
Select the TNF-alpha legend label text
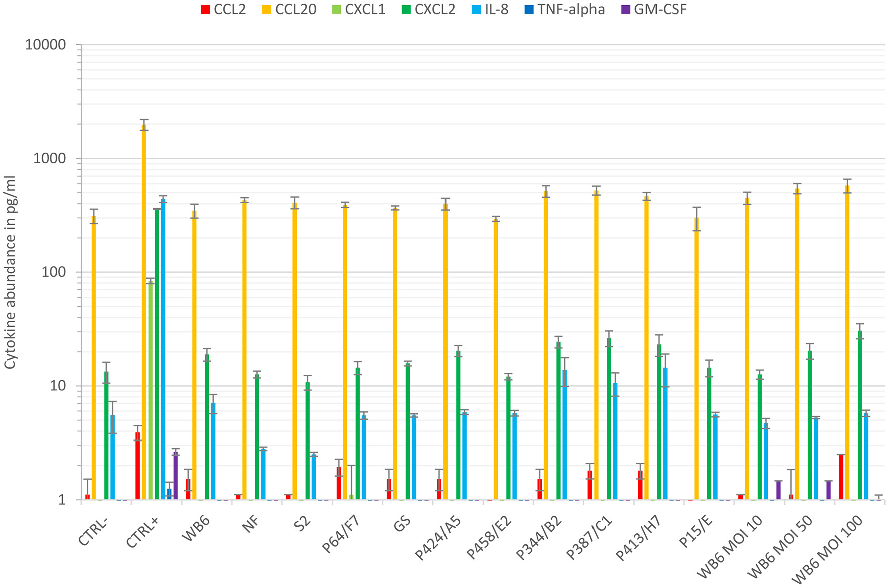pyautogui.click(x=571, y=10)
